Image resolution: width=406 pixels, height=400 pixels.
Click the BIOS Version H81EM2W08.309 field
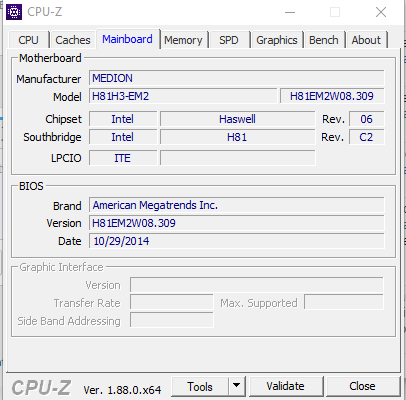coord(237,223)
